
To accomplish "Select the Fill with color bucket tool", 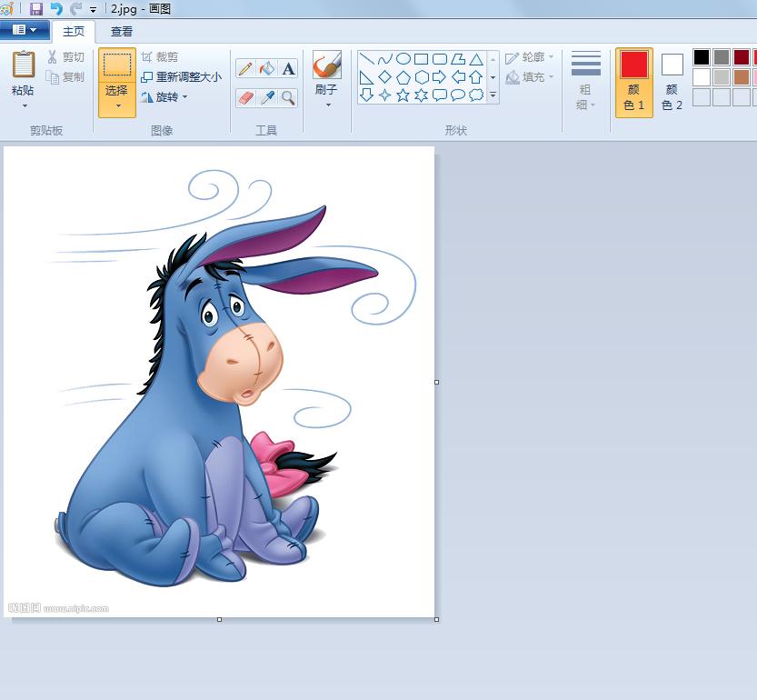I will click(266, 69).
